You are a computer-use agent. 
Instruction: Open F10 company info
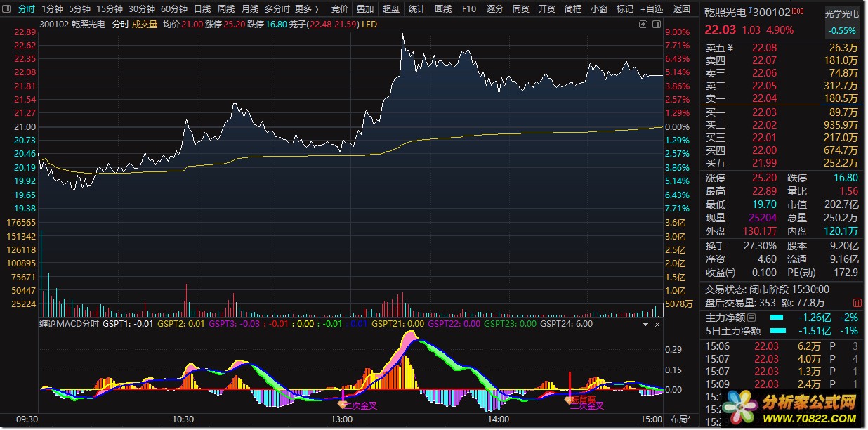(x=469, y=9)
